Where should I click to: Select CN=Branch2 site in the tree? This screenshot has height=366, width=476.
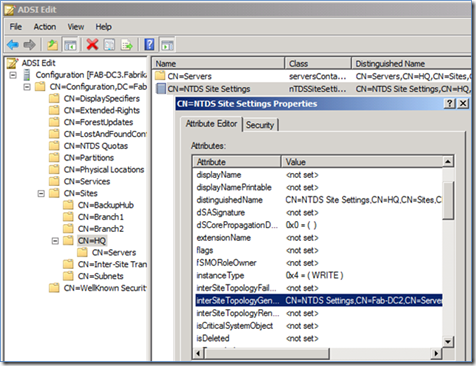pyautogui.click(x=100, y=229)
